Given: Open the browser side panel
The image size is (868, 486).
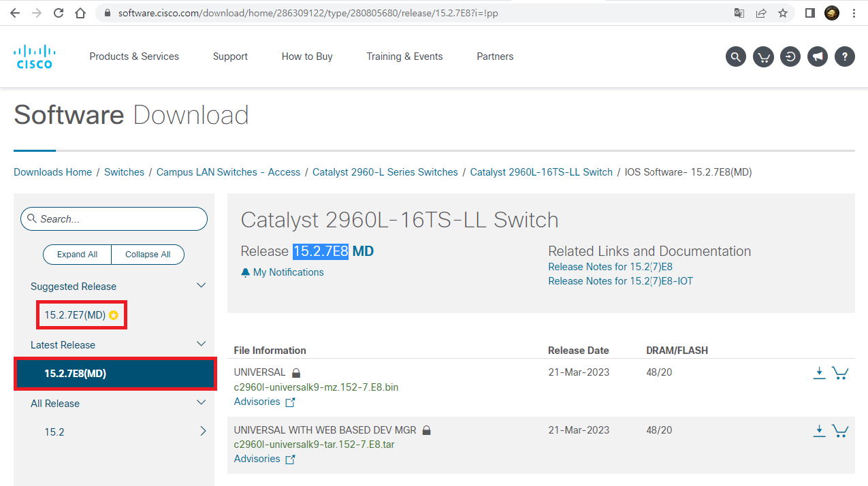Looking at the screenshot, I should coord(810,13).
